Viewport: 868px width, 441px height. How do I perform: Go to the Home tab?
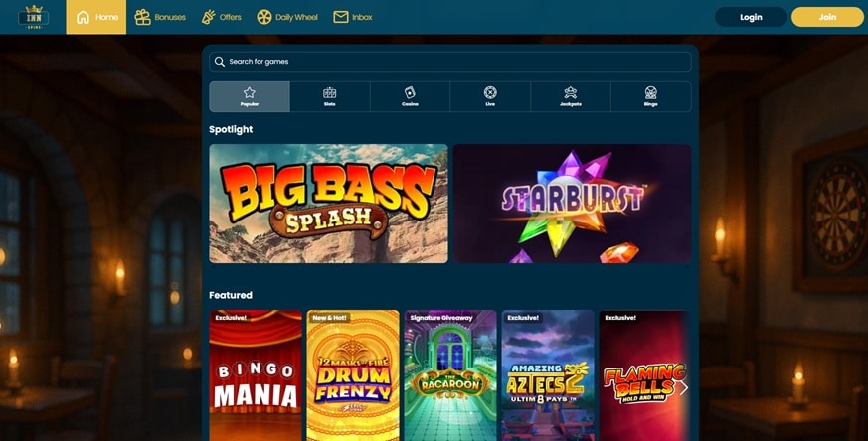[96, 17]
